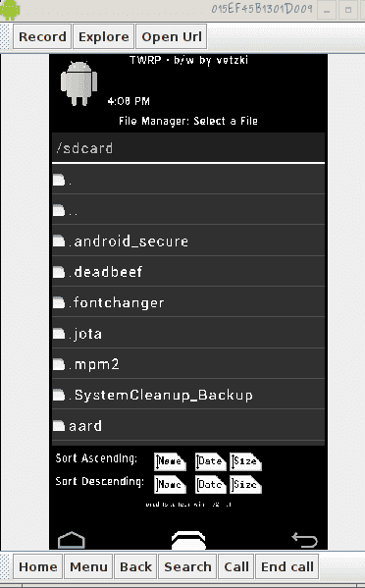Tap the TWRP back arrow icon
The height and width of the screenshot is (588, 365).
click(304, 540)
